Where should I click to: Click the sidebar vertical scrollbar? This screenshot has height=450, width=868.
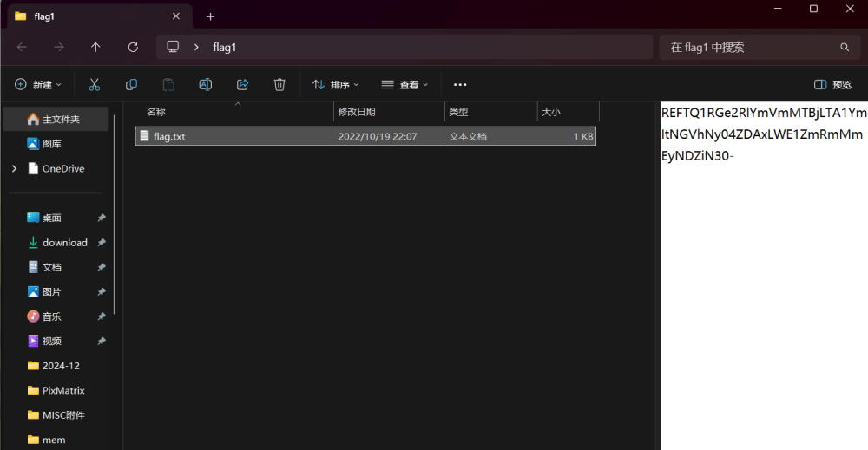[115, 214]
